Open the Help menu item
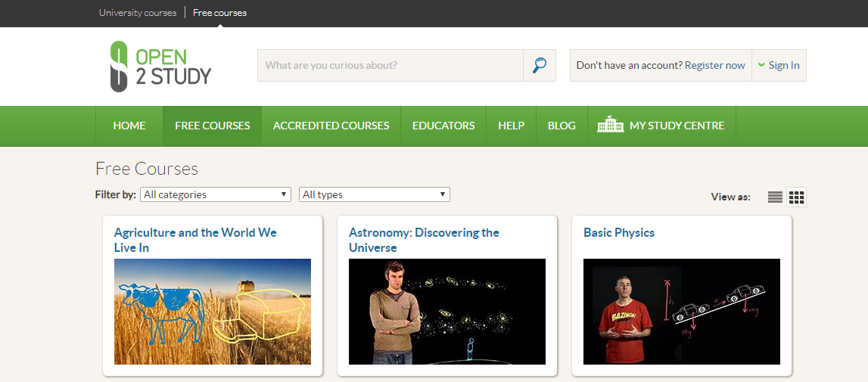This screenshot has width=868, height=382. (x=511, y=126)
